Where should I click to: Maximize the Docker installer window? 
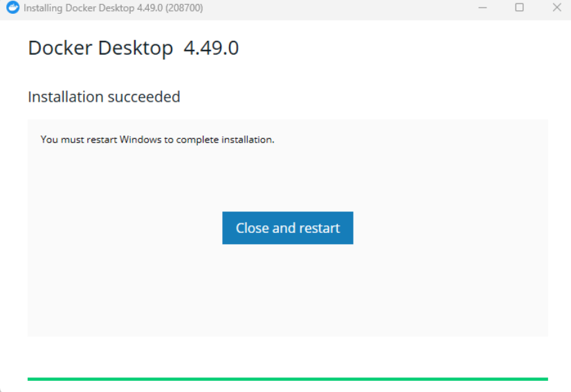tap(519, 8)
